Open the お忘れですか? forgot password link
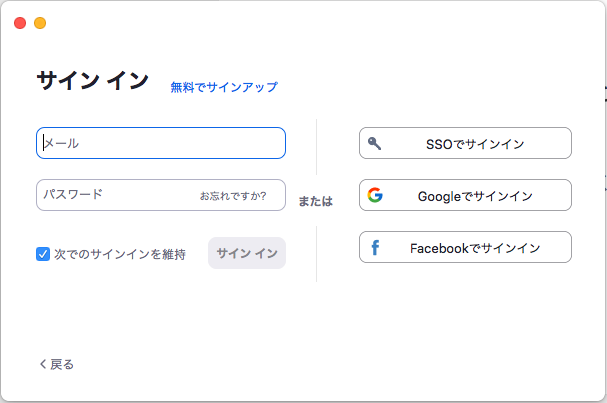607x403 pixels. coord(233,196)
